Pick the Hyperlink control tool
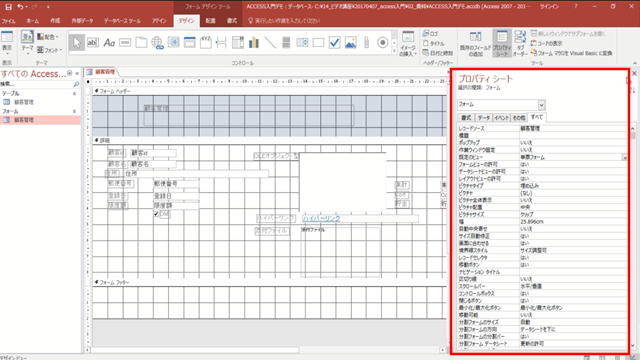 [x=157, y=42]
